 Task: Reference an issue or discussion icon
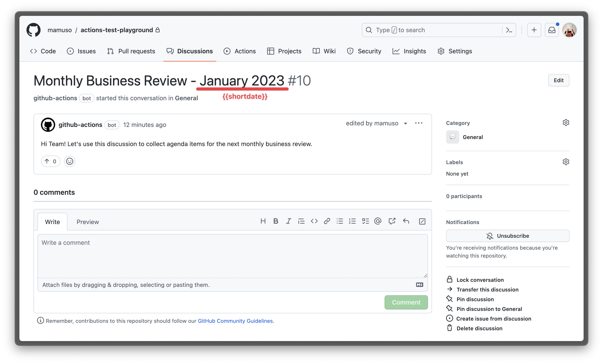click(392, 221)
